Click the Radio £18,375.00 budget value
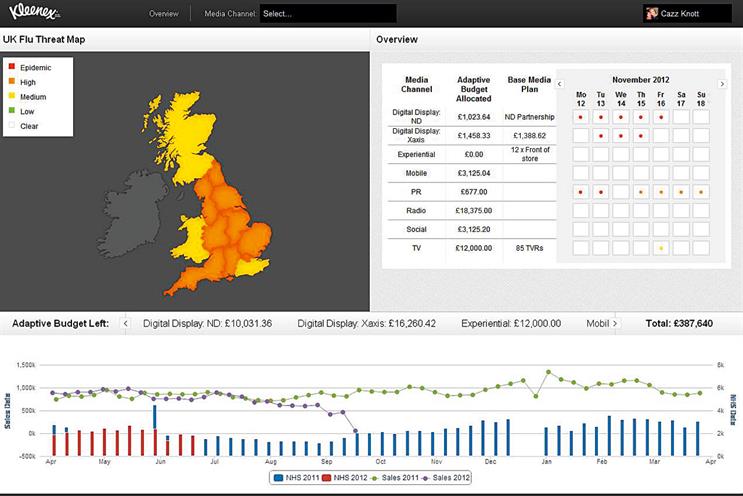The width and height of the screenshot is (743, 496). 474,210
